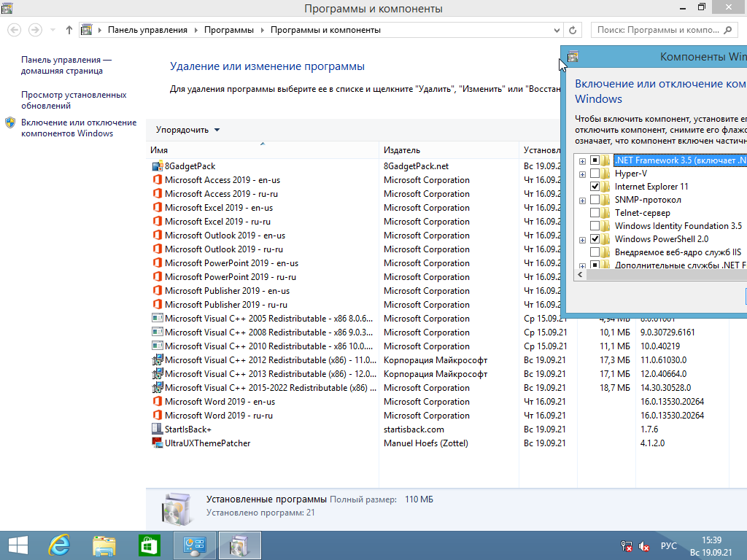Open recent locations dropdown arrow
This screenshot has width=747, height=560.
(53, 30)
